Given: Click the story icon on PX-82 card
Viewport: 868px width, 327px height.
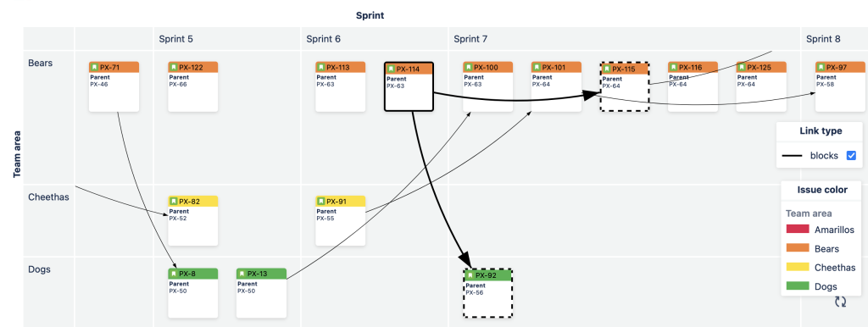Looking at the screenshot, I should pos(174,202).
